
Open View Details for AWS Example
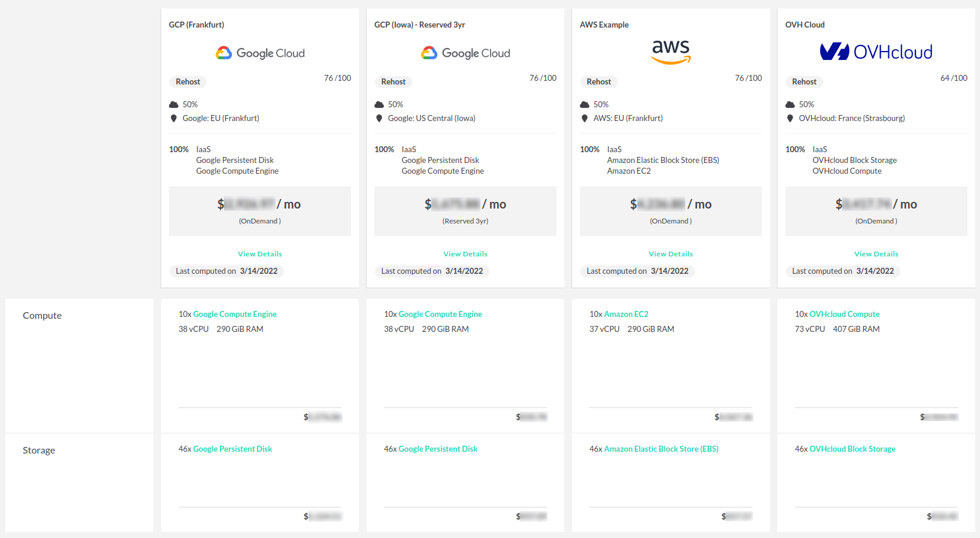click(x=671, y=254)
